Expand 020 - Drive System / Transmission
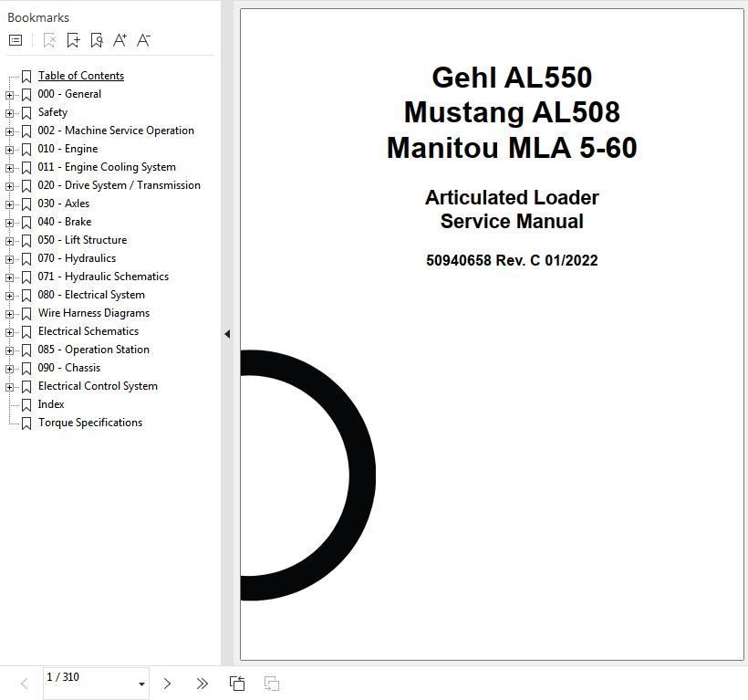Viewport: 748px width, 700px height. point(9,186)
